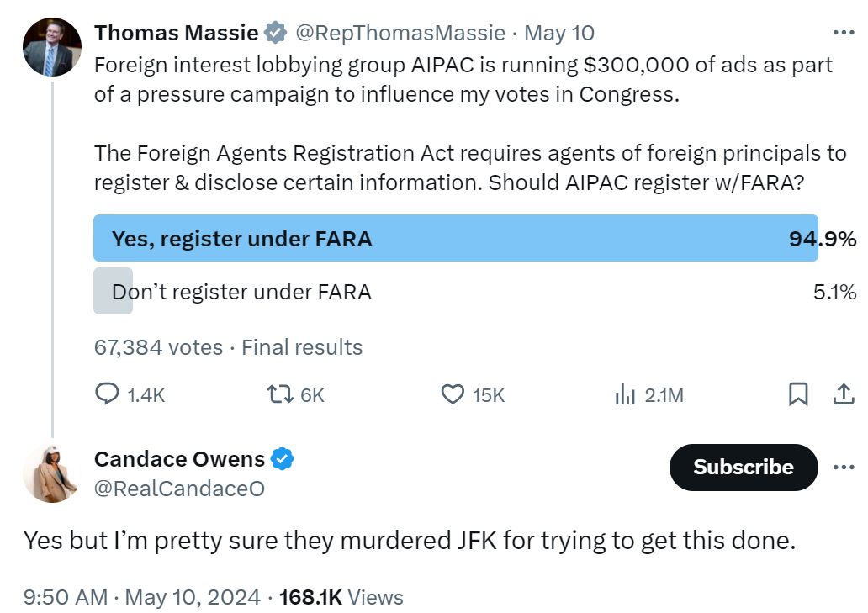This screenshot has height=613, width=868.
Task: Like the tweet with the heart icon
Action: pyautogui.click(x=453, y=394)
